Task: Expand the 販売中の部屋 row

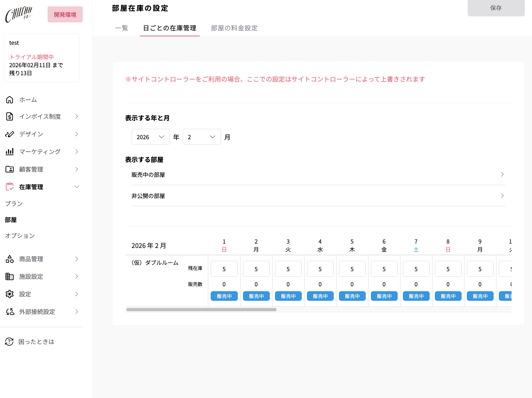Action: click(318, 175)
